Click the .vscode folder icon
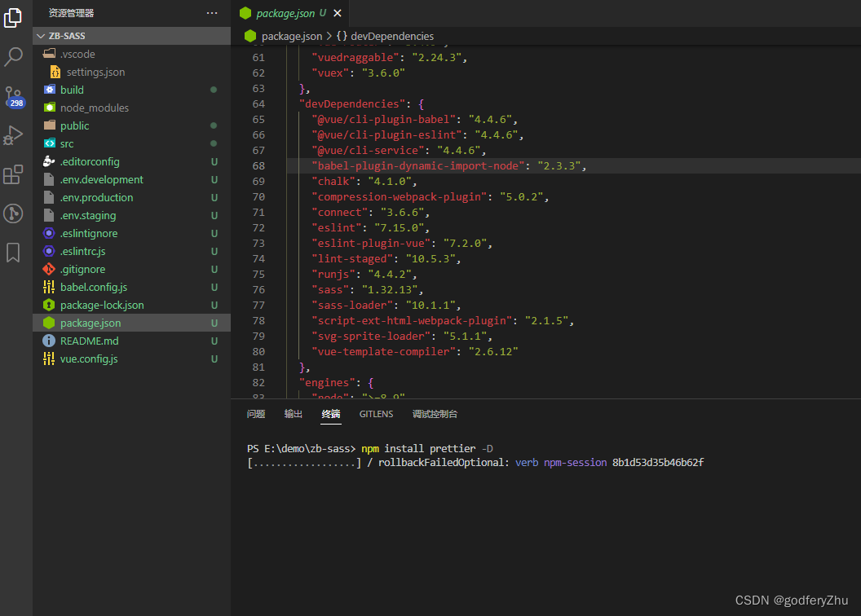861x616 pixels. tap(50, 54)
